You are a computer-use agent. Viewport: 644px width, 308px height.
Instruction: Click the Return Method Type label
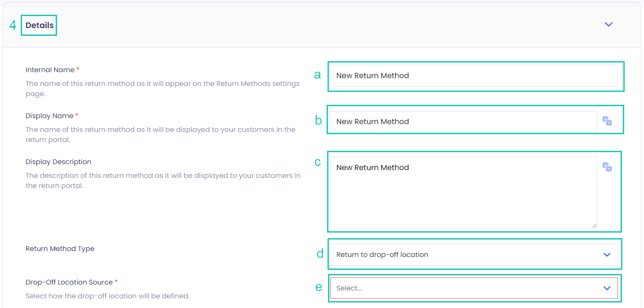(x=60, y=249)
